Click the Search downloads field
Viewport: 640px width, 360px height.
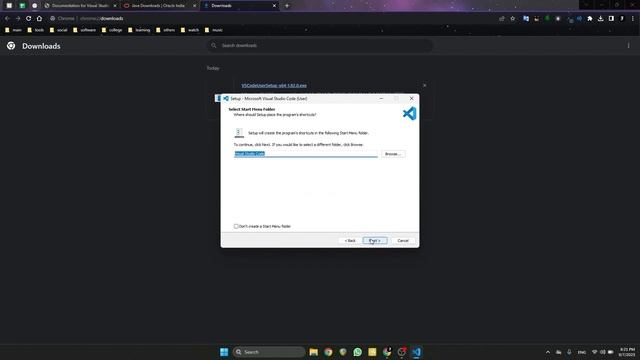coord(320,45)
